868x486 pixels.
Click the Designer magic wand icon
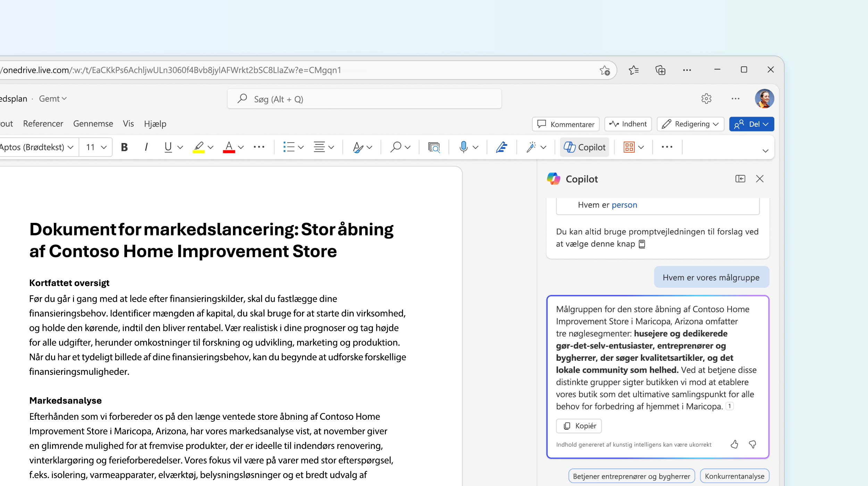point(531,147)
